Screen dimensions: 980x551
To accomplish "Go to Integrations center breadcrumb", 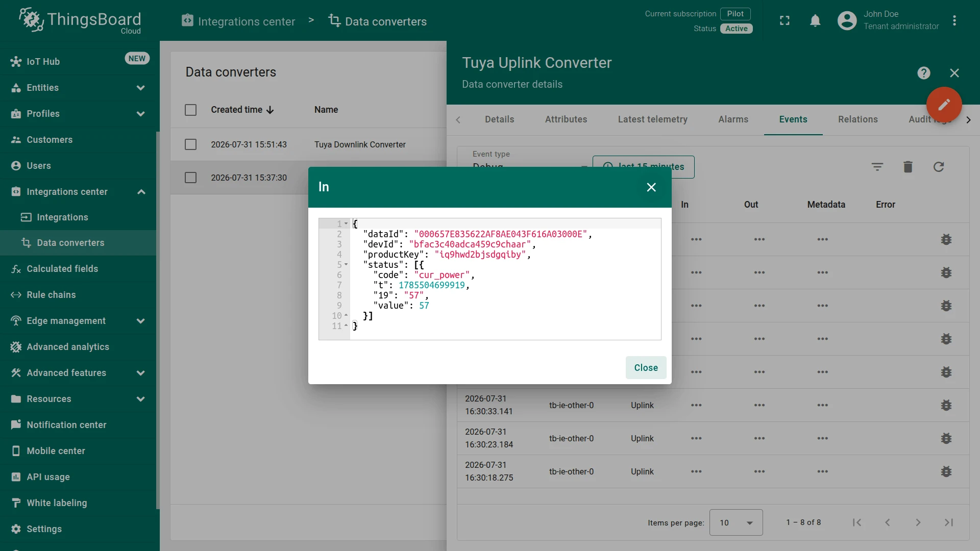I will [238, 21].
